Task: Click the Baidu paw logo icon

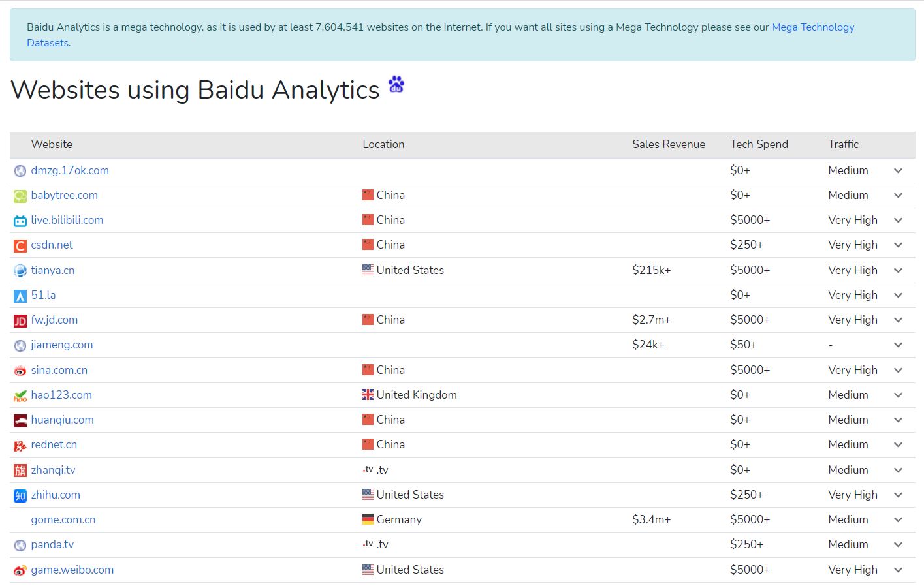Action: pos(396,85)
